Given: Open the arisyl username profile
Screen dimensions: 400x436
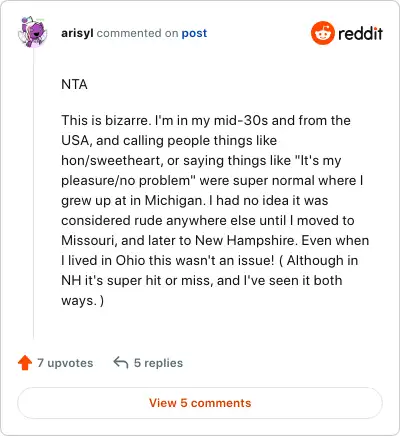Looking at the screenshot, I should tap(77, 33).
